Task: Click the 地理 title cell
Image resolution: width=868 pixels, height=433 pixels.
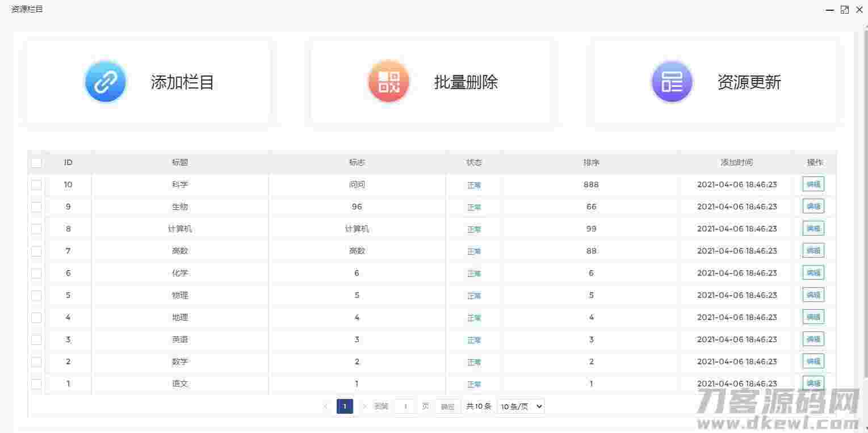Action: 180,317
